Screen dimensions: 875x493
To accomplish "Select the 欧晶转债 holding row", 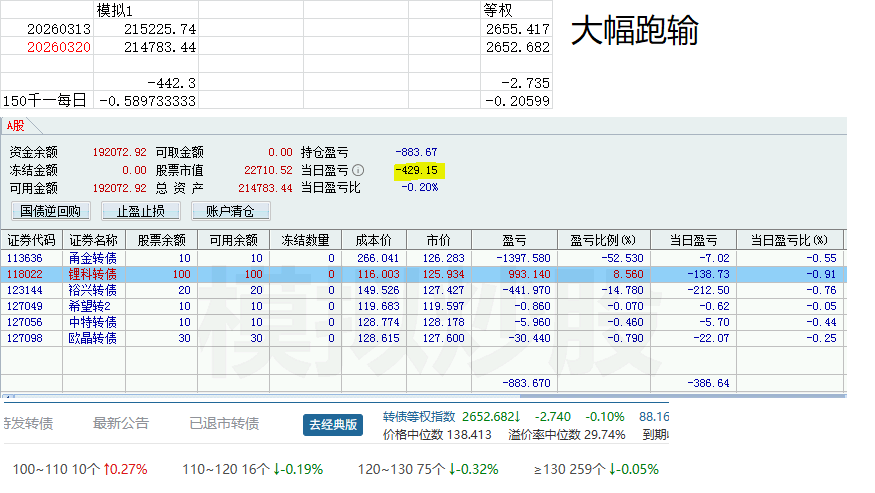I will point(93,338).
